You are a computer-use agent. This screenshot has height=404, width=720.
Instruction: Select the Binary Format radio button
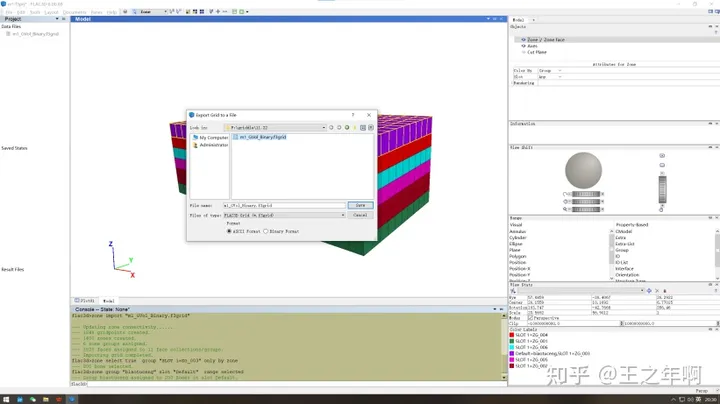tap(265, 231)
